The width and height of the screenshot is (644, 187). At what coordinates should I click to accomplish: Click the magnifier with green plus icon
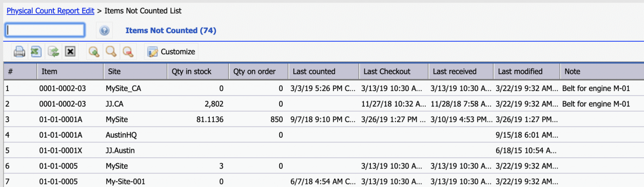tap(94, 51)
